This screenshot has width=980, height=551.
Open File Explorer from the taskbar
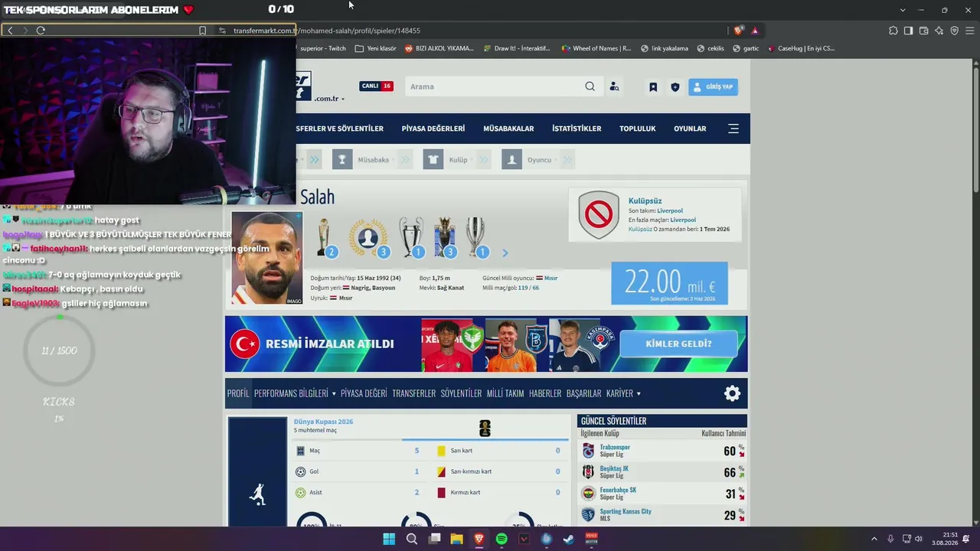(x=457, y=539)
